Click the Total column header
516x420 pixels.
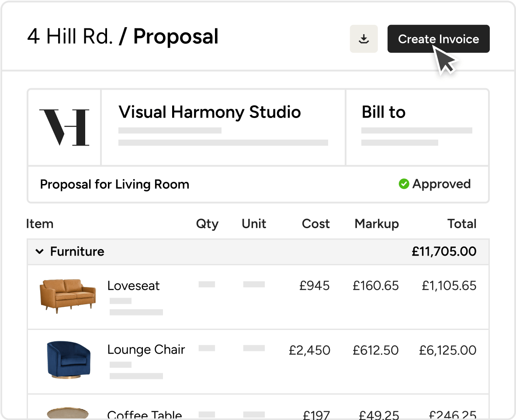click(x=462, y=224)
